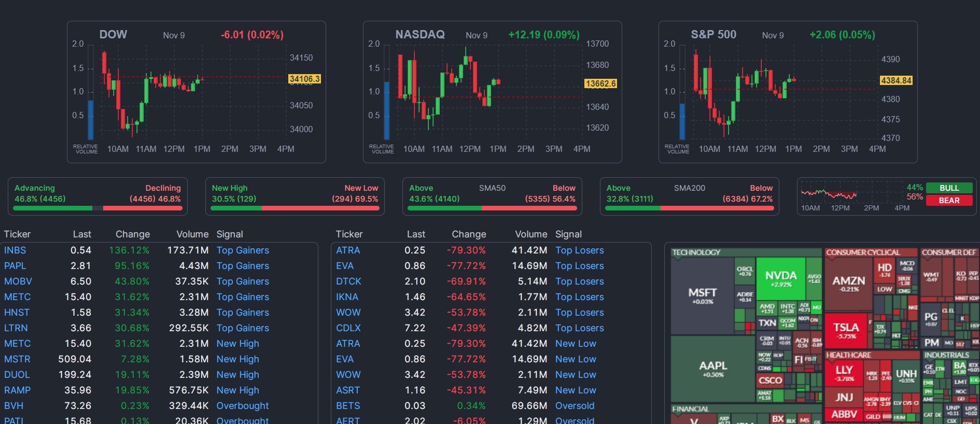Image resolution: width=980 pixels, height=424 pixels.
Task: Click New Low signal in ASRT row
Action: coord(576,390)
